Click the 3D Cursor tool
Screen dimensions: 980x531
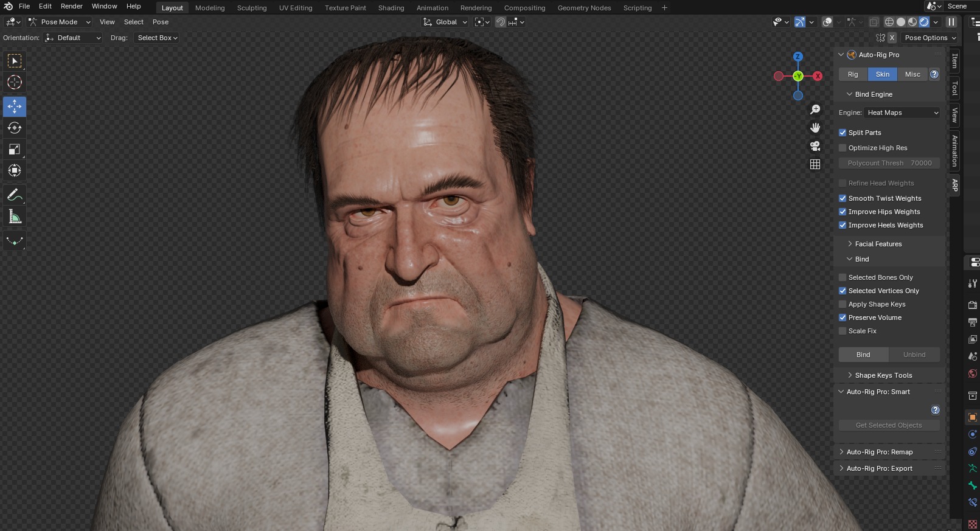(15, 82)
